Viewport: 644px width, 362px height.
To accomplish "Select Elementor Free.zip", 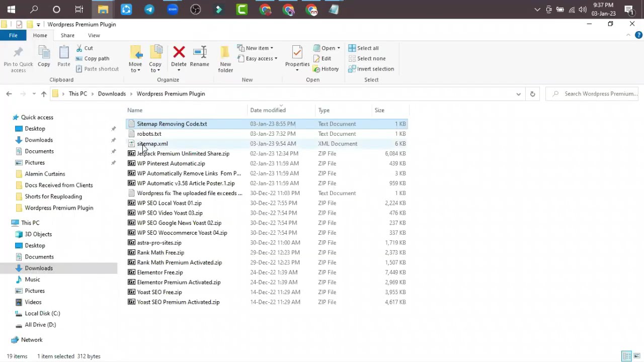I will tap(160, 272).
